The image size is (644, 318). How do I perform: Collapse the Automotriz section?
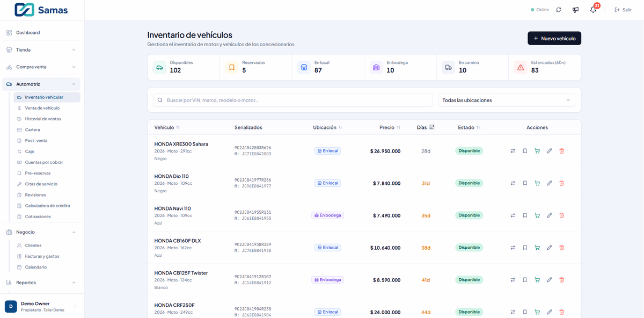click(42, 84)
